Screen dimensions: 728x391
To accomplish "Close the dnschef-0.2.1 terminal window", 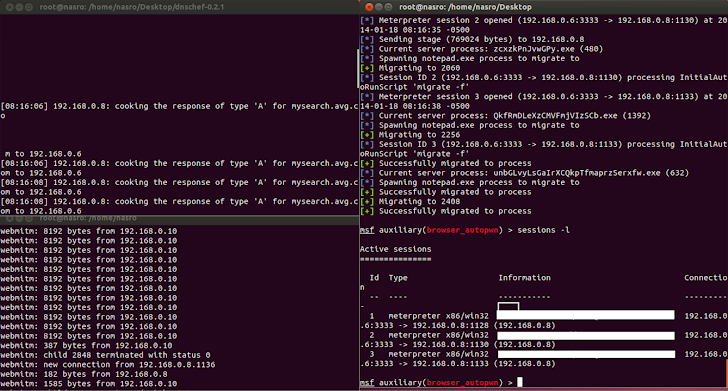I will point(9,7).
